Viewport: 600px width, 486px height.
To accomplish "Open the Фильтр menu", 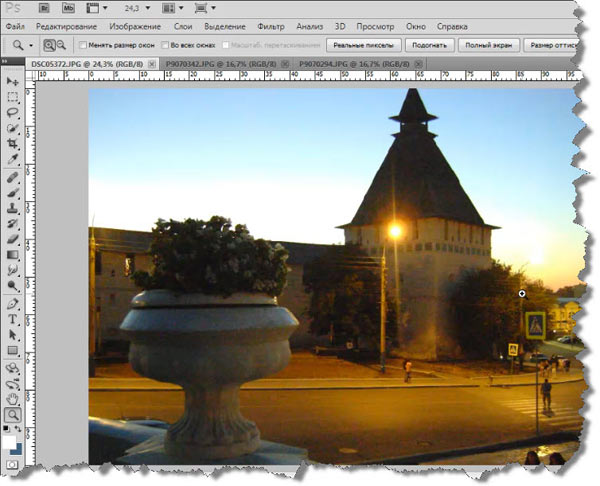I will [271, 26].
